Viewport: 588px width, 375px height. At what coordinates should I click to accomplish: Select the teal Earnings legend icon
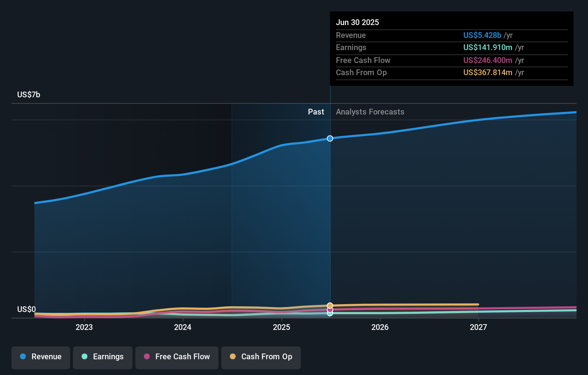click(x=83, y=357)
